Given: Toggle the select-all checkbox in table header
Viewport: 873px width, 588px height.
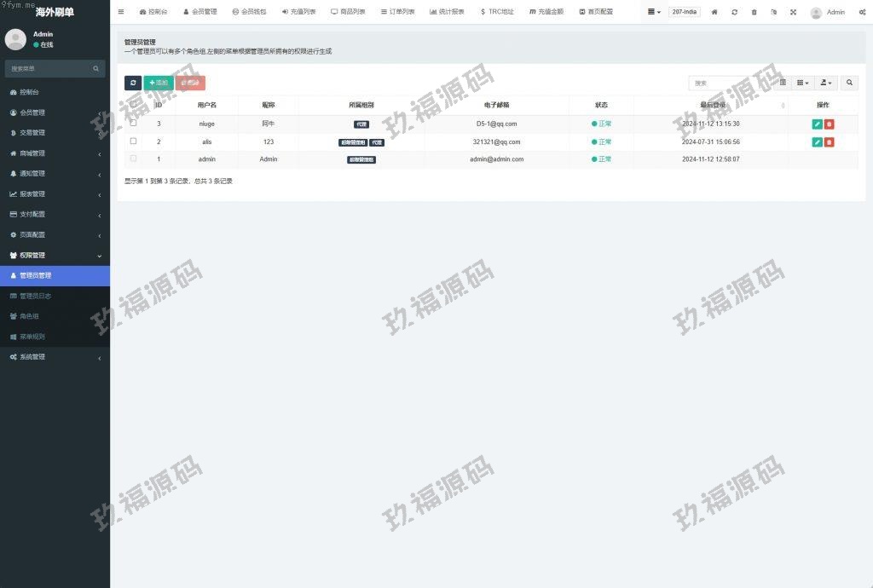Looking at the screenshot, I should (133, 104).
